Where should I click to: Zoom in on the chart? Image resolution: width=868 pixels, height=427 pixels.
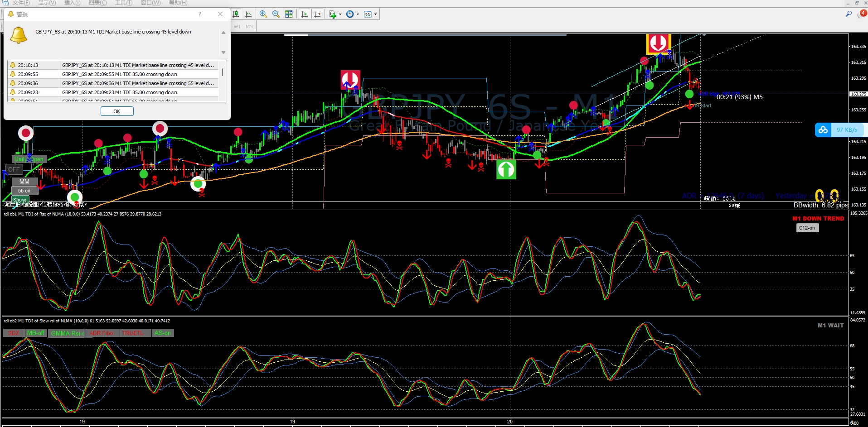click(x=263, y=14)
